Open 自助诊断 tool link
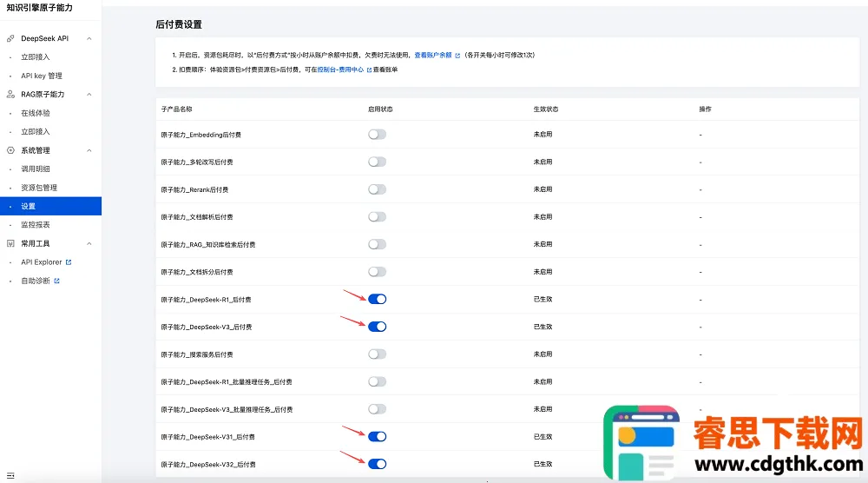868x483 pixels. coord(36,281)
